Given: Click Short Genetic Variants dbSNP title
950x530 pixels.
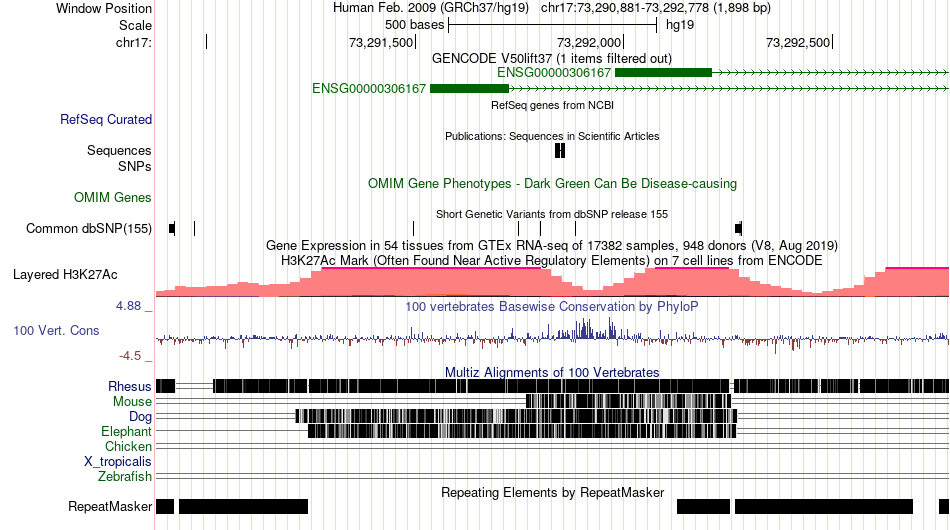Looking at the screenshot, I should click(552, 214).
